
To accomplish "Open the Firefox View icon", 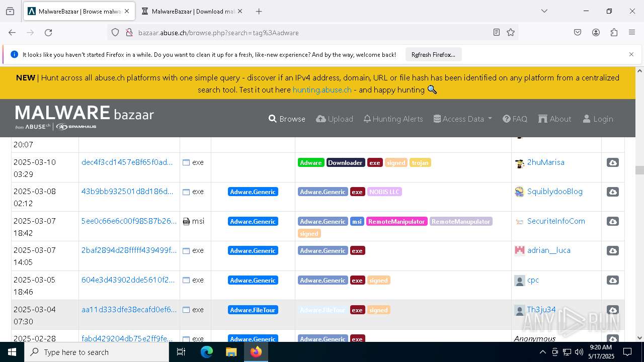I will click(x=10, y=11).
